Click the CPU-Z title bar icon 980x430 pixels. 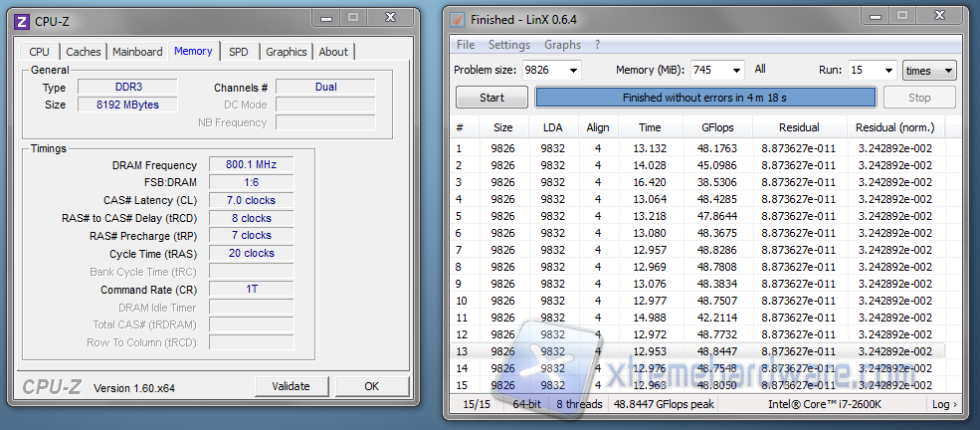click(22, 19)
